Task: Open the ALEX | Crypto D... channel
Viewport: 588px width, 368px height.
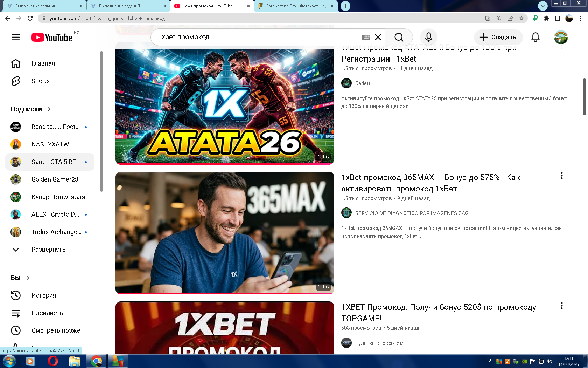Action: click(x=50, y=214)
